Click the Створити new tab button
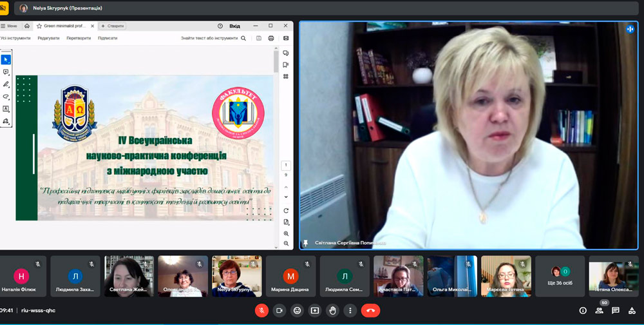 [113, 26]
